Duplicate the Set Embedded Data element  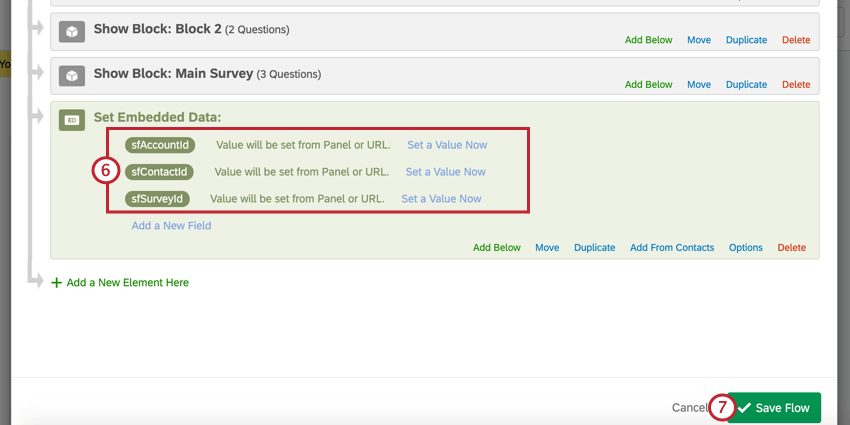tap(595, 248)
